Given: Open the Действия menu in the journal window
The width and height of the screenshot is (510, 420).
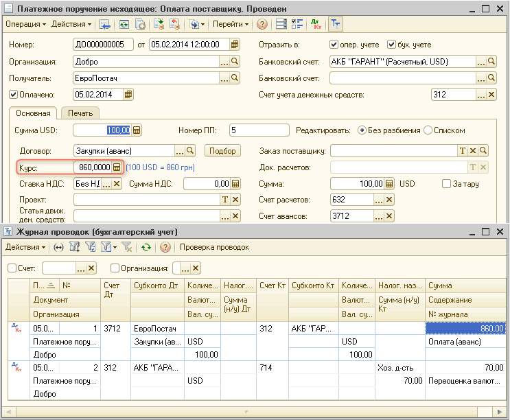Looking at the screenshot, I should pyautogui.click(x=25, y=247).
